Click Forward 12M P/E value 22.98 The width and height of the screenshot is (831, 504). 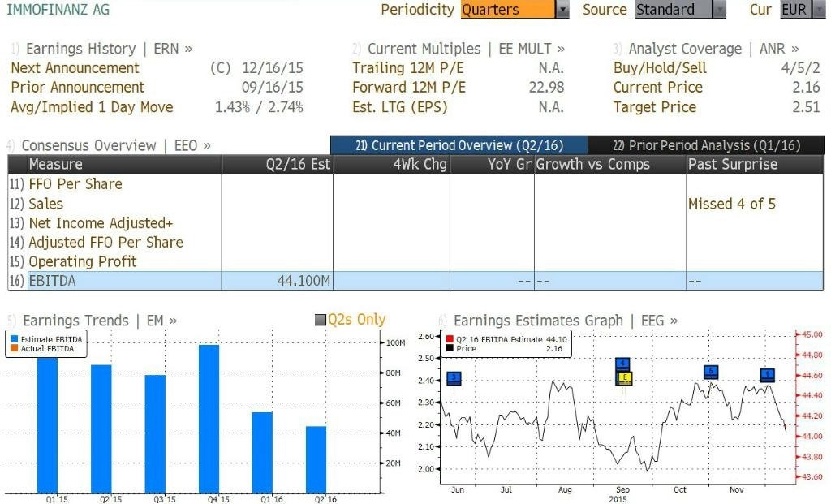[x=546, y=87]
